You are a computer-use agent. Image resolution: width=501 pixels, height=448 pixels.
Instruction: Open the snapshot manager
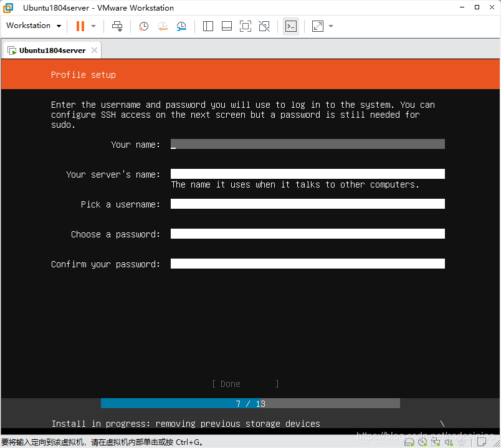point(181,26)
